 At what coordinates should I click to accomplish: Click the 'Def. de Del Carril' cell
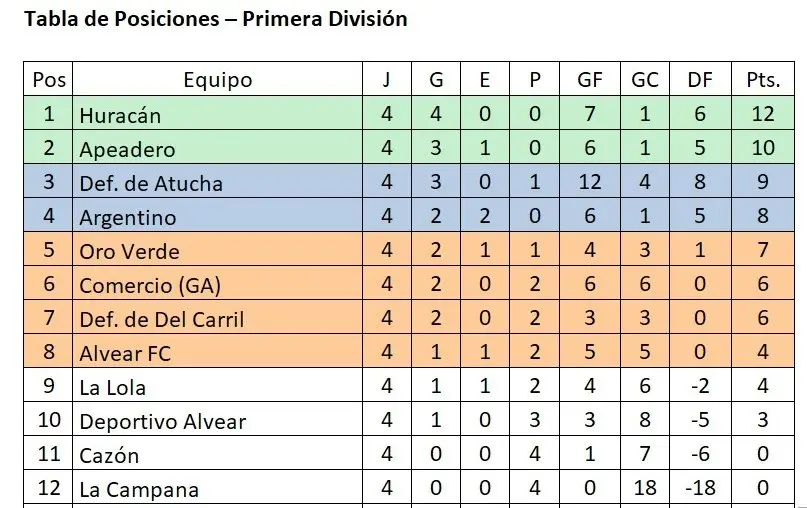pos(161,320)
